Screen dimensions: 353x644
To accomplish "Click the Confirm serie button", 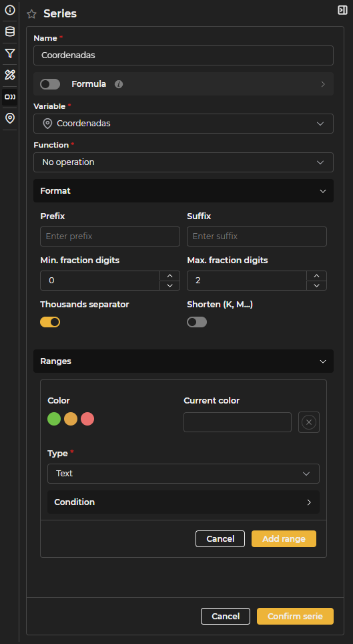I will click(295, 616).
